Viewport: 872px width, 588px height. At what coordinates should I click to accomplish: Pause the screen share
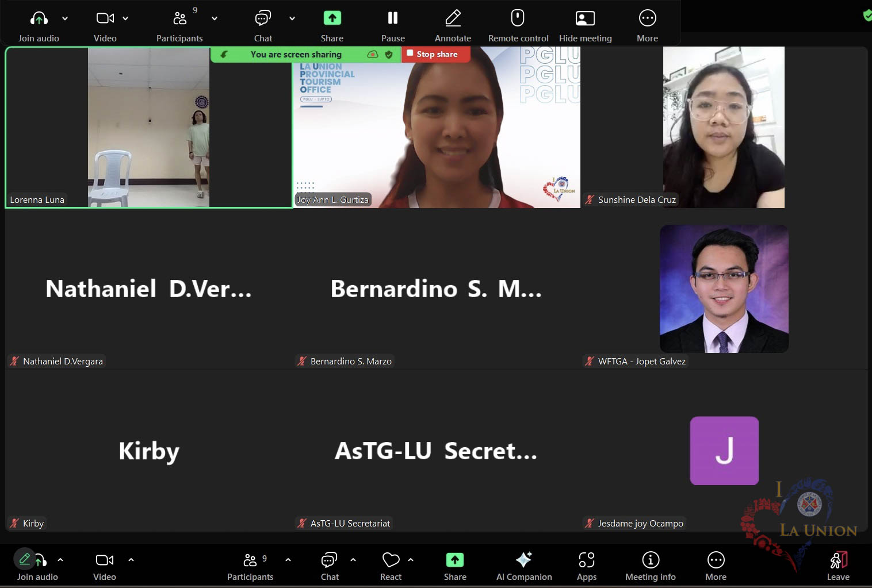[x=393, y=26]
